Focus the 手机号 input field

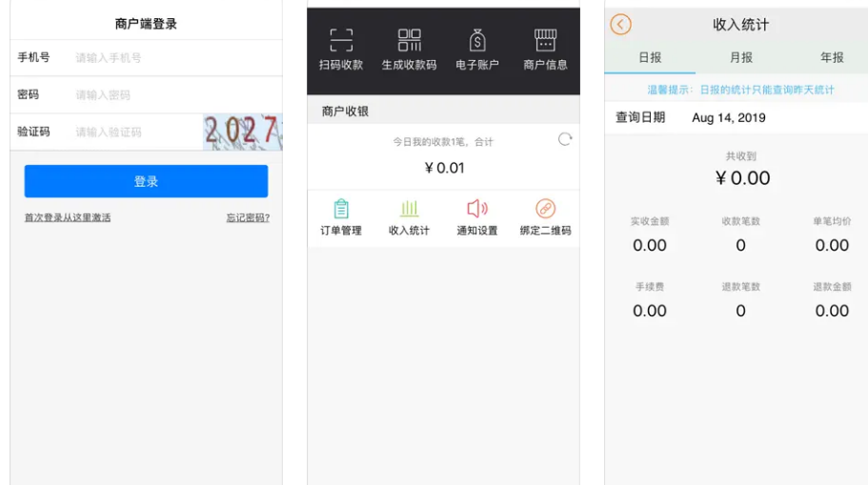pyautogui.click(x=177, y=57)
